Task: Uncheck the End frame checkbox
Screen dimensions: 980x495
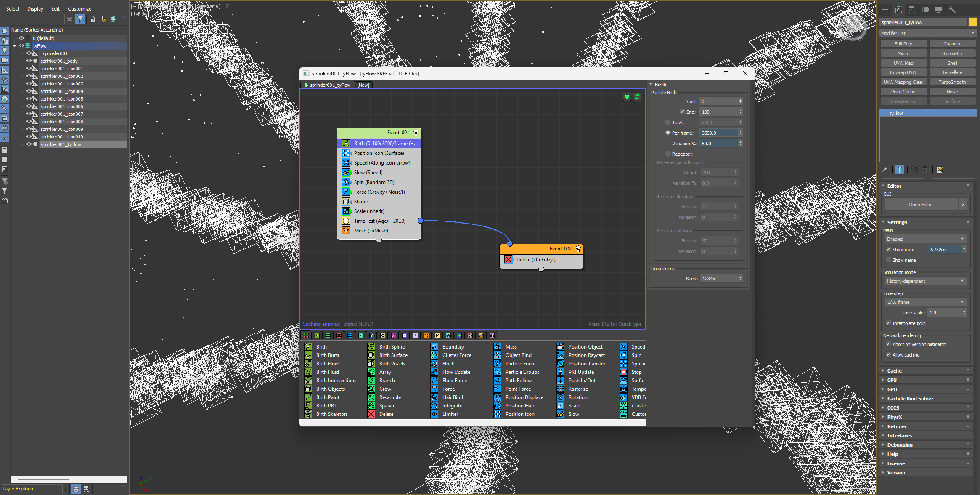Action: point(682,112)
